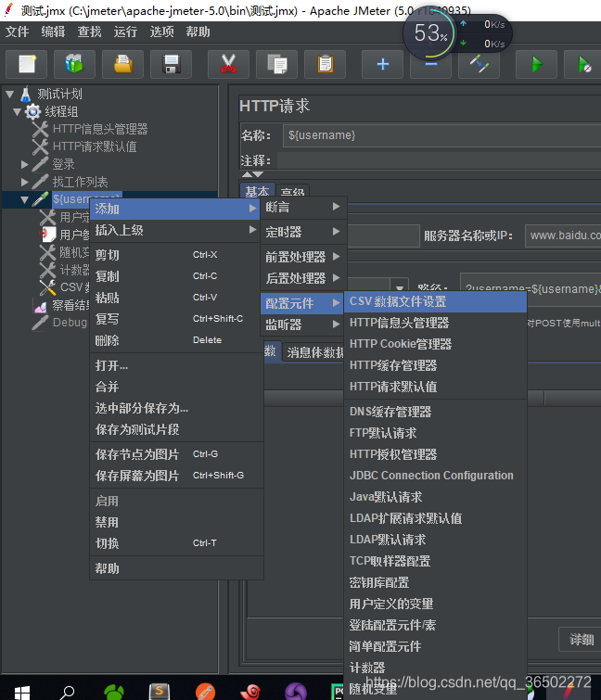Viewport: 601px width, 700px height.
Task: Choose 剪切 from context menu
Action: 176,255
